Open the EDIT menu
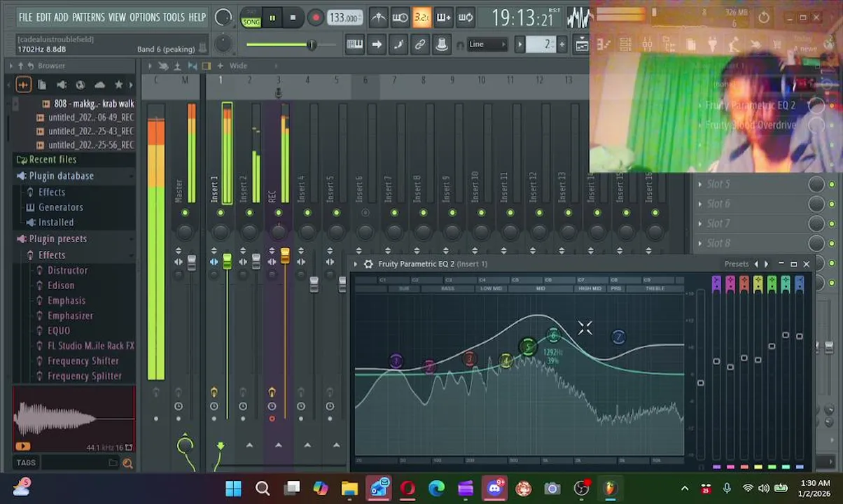Image resolution: width=843 pixels, height=504 pixels. click(43, 17)
